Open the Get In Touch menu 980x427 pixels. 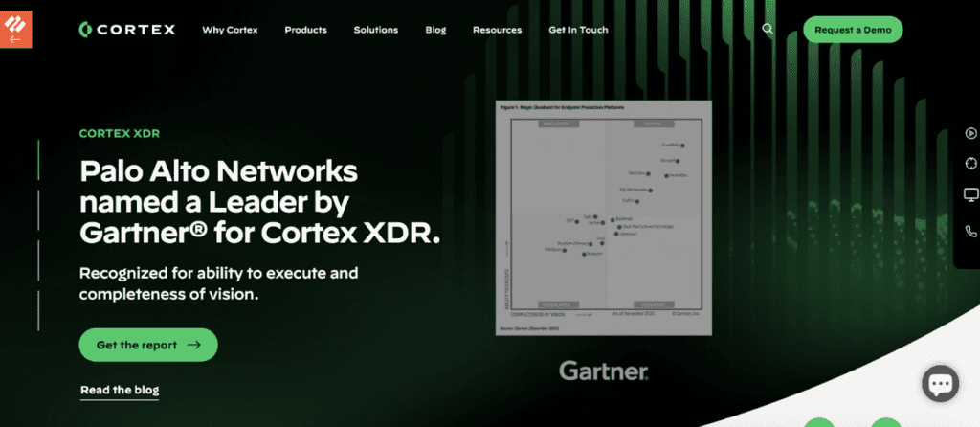578,30
